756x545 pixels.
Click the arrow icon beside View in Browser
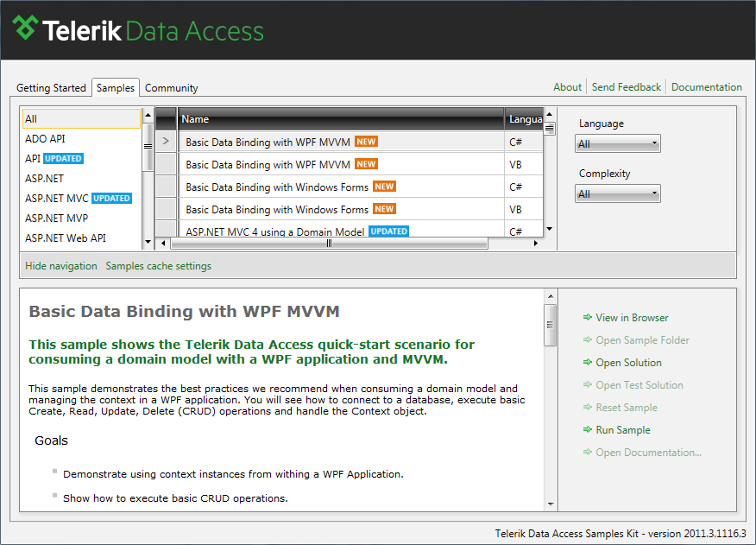click(587, 317)
